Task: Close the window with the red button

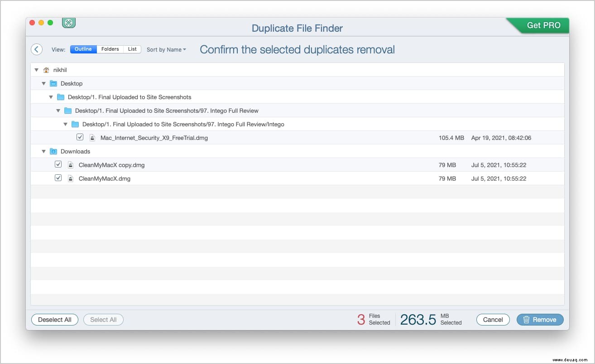Action: coord(32,23)
